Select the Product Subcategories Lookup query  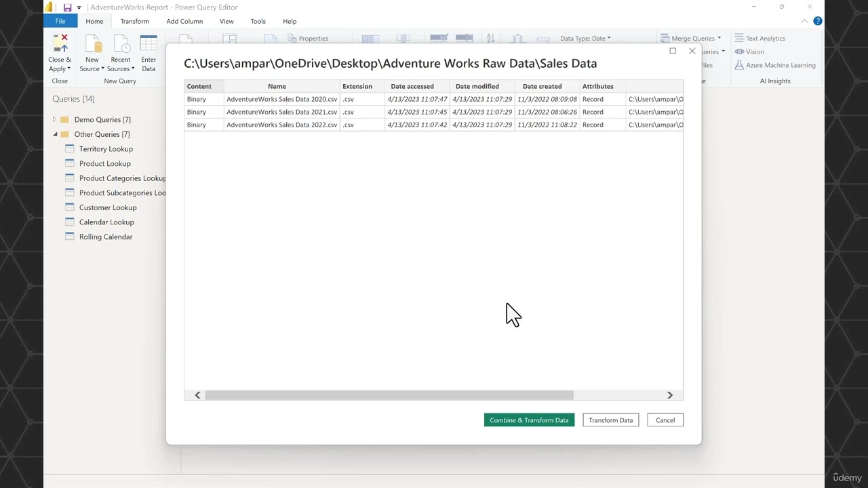click(x=123, y=192)
